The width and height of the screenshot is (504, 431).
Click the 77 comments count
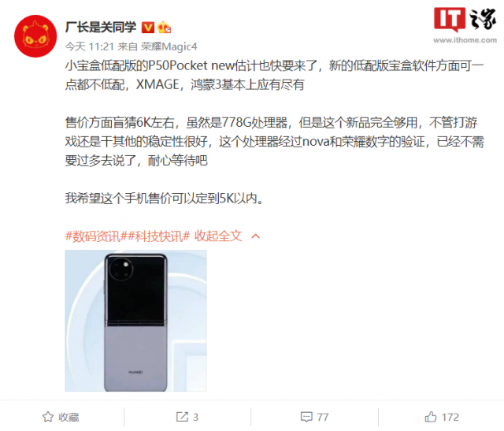coord(323,417)
